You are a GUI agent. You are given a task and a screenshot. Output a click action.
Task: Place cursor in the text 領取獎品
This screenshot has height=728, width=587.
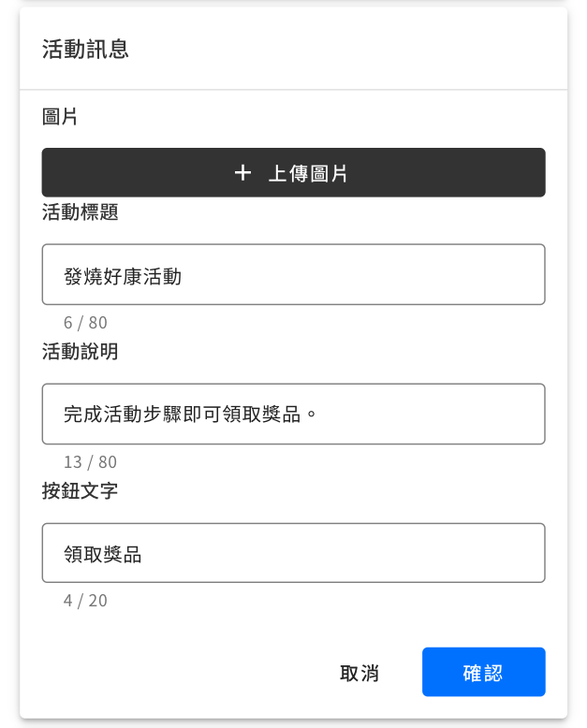[x=103, y=554]
